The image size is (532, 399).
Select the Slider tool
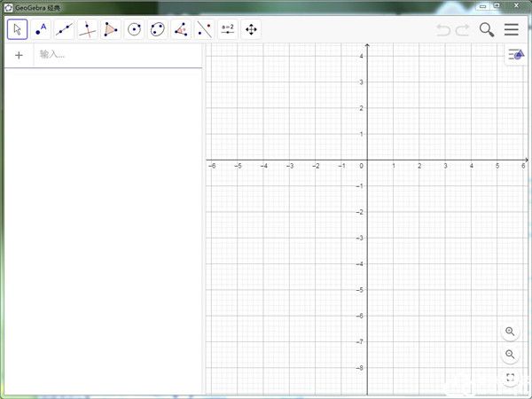(x=228, y=29)
